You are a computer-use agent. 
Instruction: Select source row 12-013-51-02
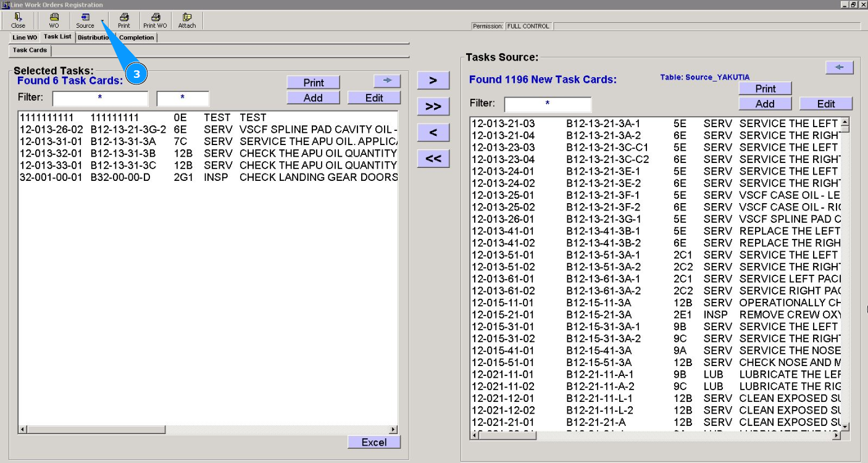656,267
